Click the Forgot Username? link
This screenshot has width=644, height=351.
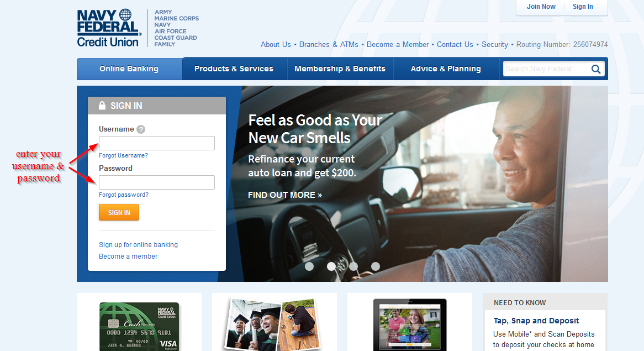pyautogui.click(x=123, y=155)
